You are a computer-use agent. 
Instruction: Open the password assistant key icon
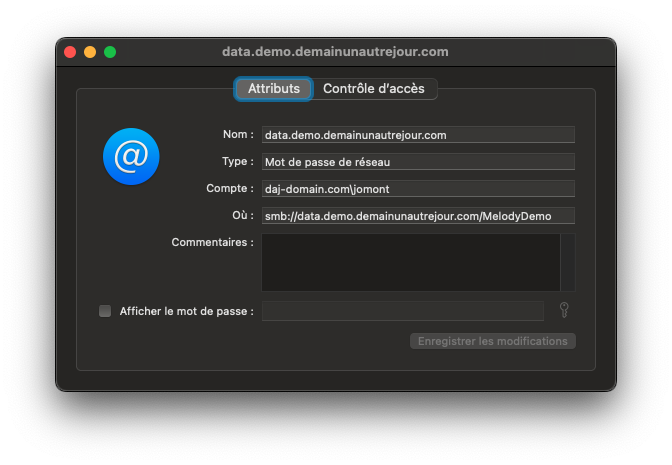(x=564, y=310)
